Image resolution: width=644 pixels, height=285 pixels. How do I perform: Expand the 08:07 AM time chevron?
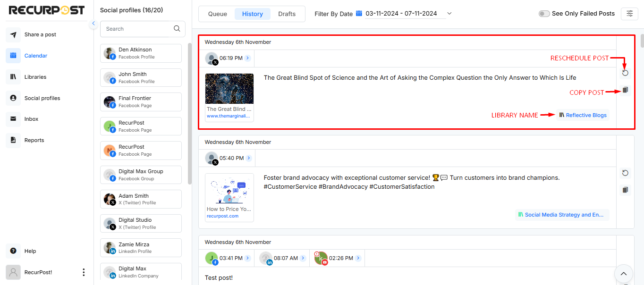point(303,258)
